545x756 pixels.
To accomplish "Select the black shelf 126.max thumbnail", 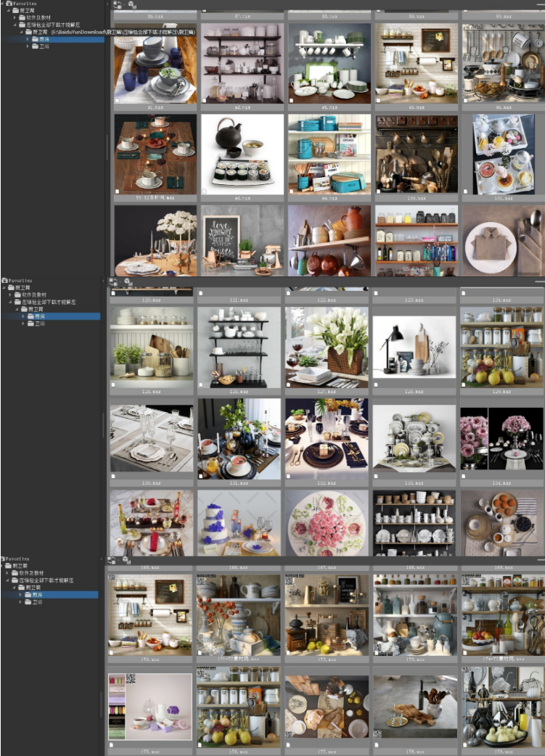I will (x=239, y=348).
